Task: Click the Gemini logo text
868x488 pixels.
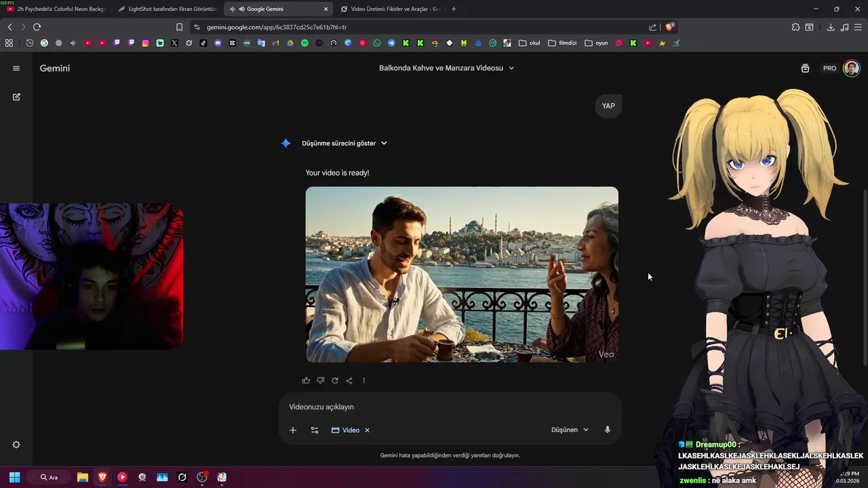Action: (55, 68)
